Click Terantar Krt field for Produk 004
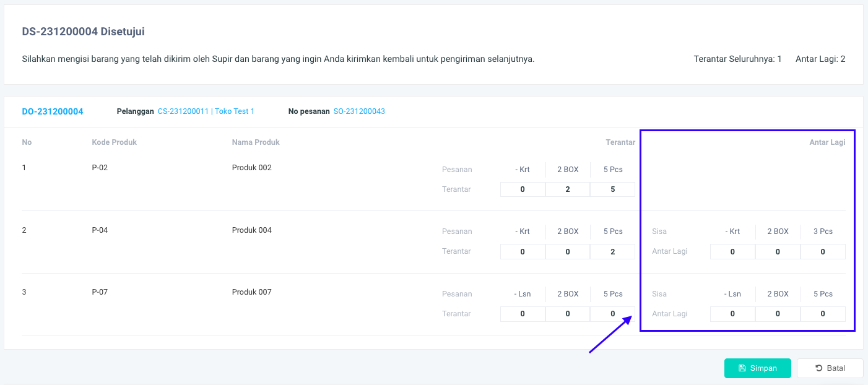Screen dimensions: 868x385 pos(523,251)
